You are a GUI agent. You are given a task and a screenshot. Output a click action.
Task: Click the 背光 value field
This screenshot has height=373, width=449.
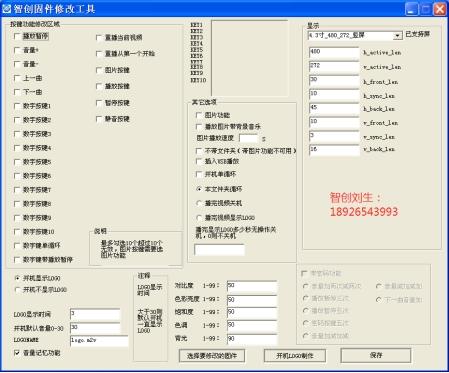click(252, 339)
